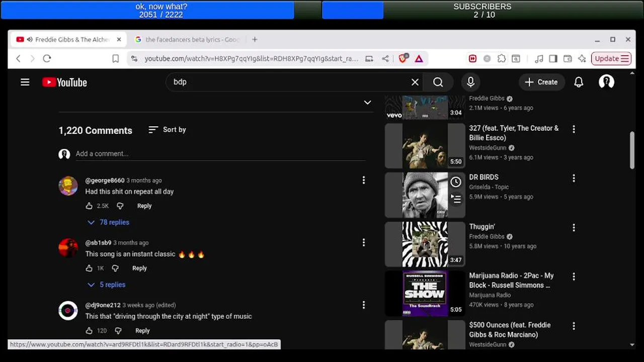Click the address bar URL

pos(251,59)
